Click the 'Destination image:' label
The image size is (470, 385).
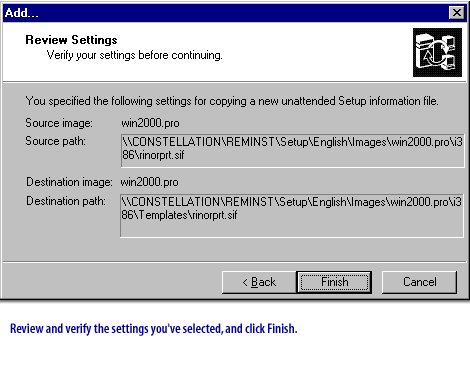click(x=69, y=182)
